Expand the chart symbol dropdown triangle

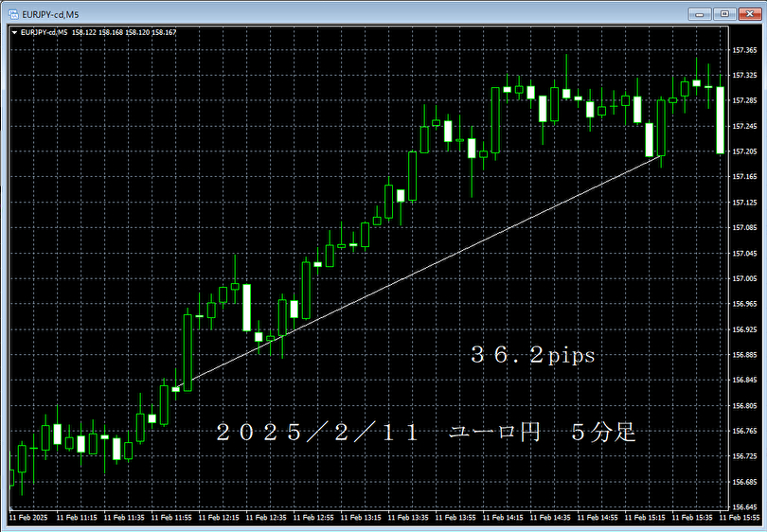pos(14,33)
